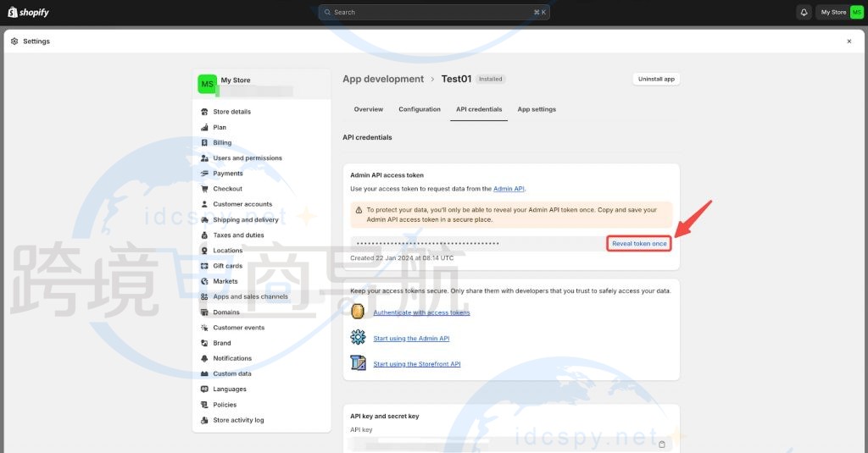Click the Gift cards sidebar icon
The height and width of the screenshot is (453, 868).
(204, 266)
